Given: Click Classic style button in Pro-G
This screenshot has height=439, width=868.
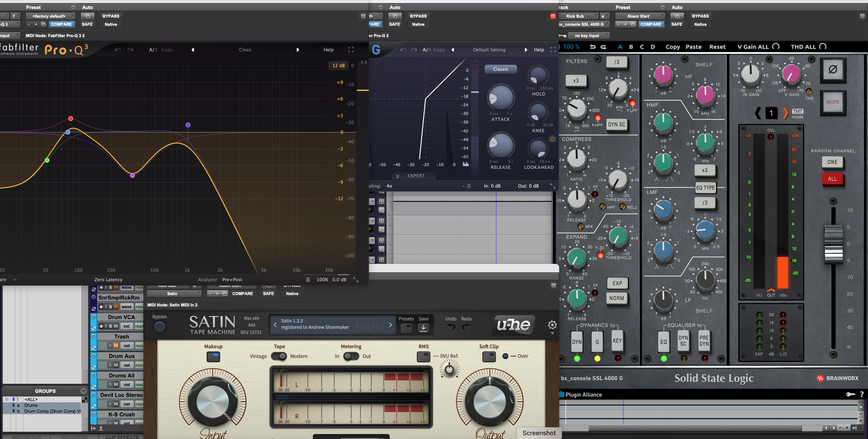Looking at the screenshot, I should pyautogui.click(x=500, y=69).
